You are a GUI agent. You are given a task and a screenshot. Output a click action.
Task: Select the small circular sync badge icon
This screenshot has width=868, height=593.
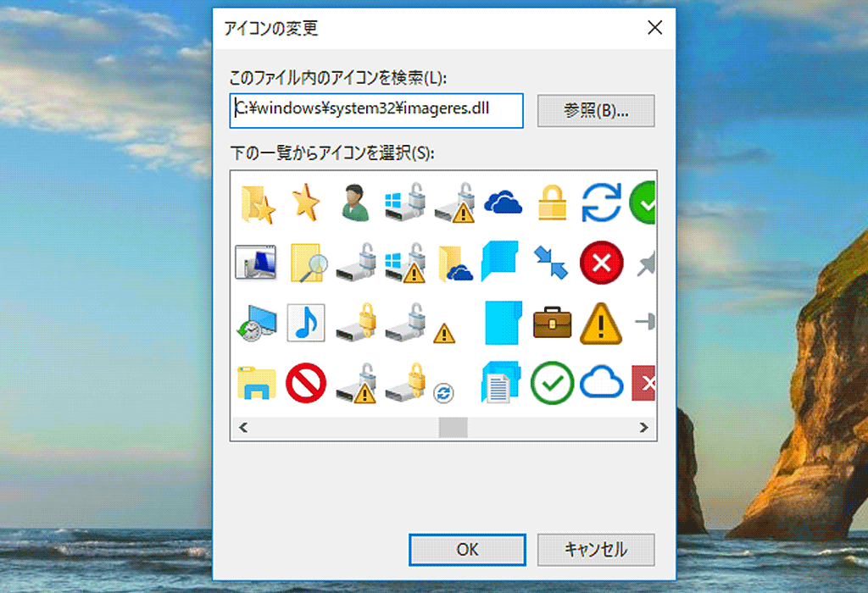(x=443, y=393)
